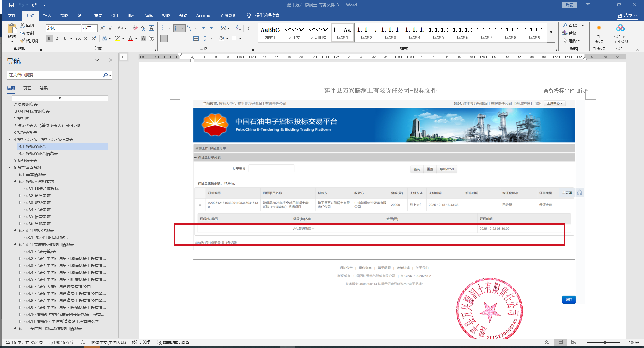
Task: Switch to 页面 tab in navigation pane
Action: [x=27, y=88]
